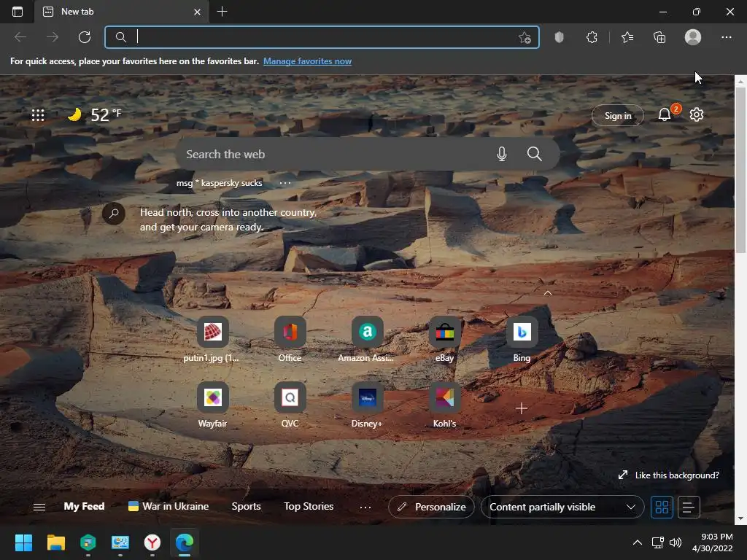
Task: Click Manage favorites now link
Action: coord(307,61)
